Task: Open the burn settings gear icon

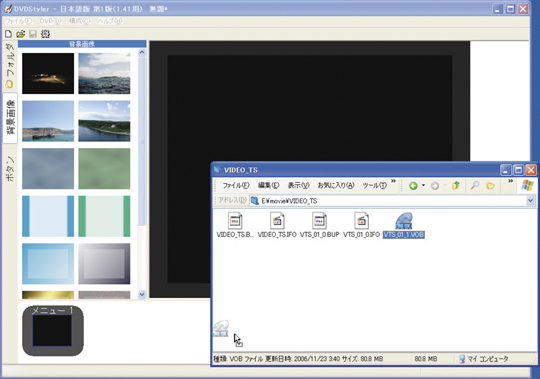Action: tap(45, 34)
